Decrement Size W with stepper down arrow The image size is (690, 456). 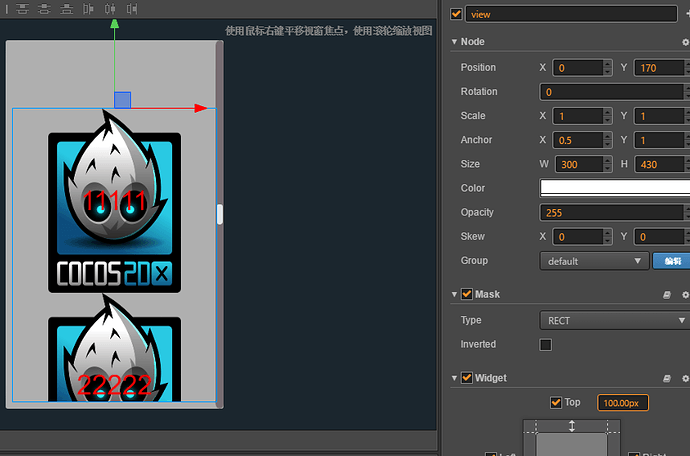[608, 169]
